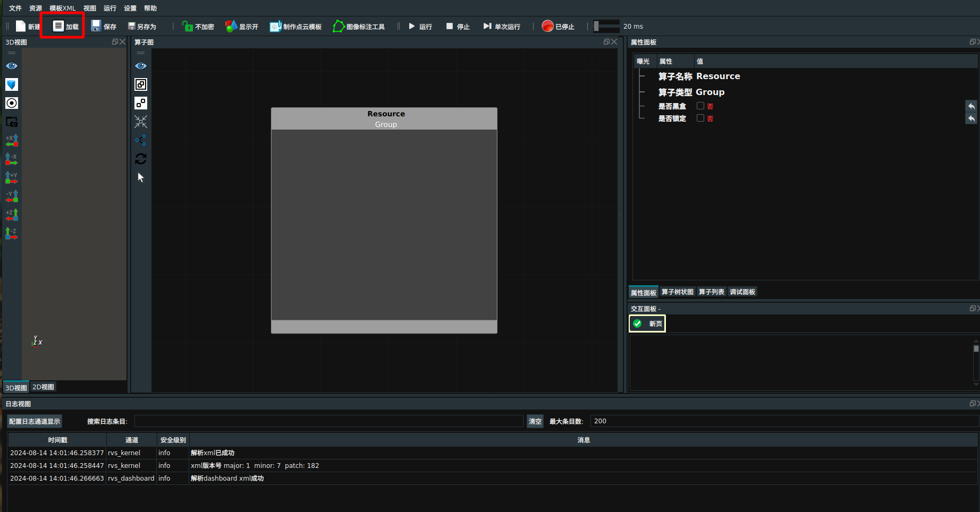Set 3D view to +Y axis direction
The width and height of the screenshot is (980, 512).
pos(12,177)
